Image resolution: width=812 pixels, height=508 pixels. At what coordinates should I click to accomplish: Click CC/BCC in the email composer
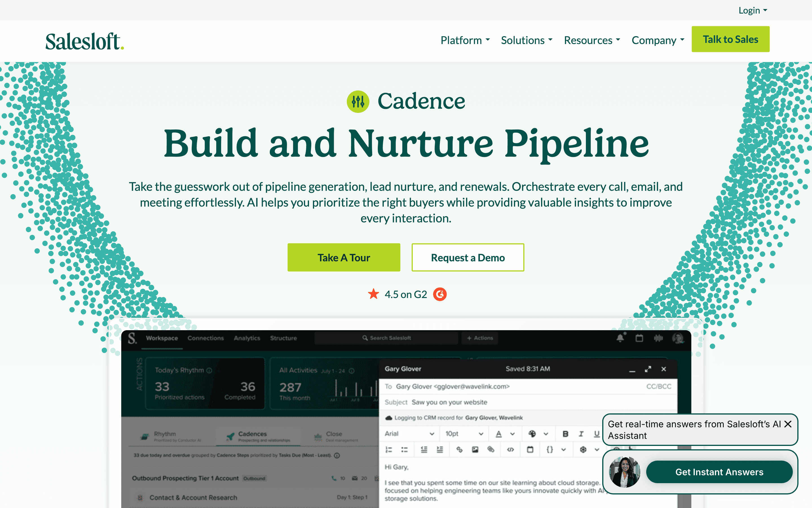(659, 386)
